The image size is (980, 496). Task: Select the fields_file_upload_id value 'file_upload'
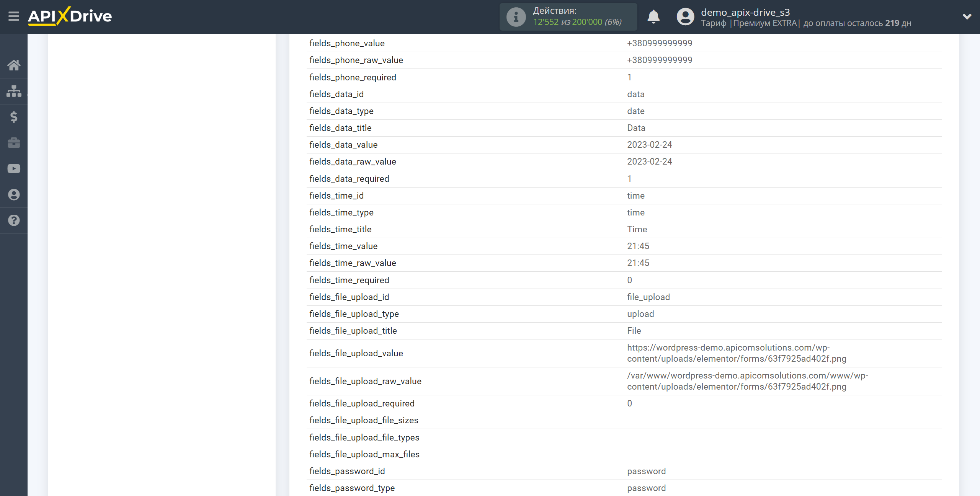648,297
